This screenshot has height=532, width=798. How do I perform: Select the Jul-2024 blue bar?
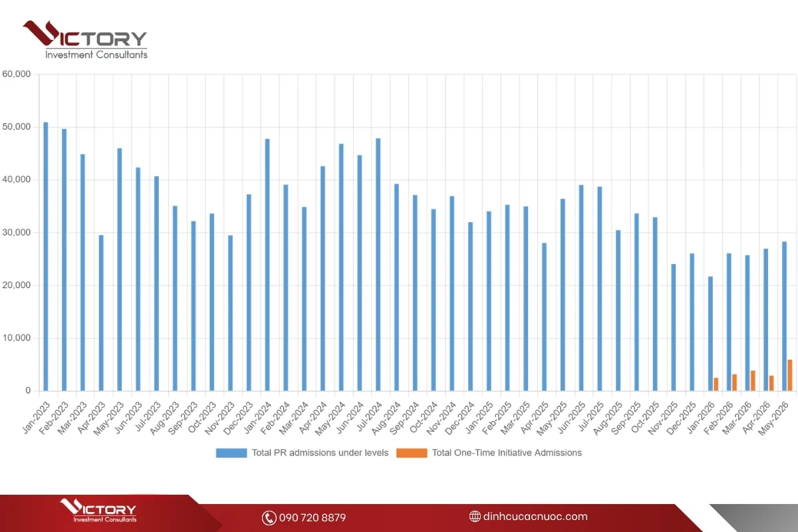click(x=378, y=265)
